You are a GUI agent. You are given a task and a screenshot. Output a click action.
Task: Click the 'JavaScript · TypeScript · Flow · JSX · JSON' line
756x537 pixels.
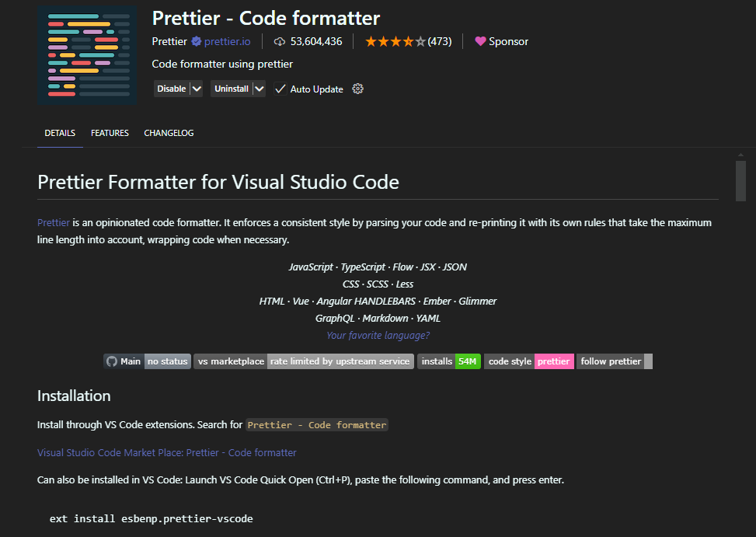pos(378,267)
